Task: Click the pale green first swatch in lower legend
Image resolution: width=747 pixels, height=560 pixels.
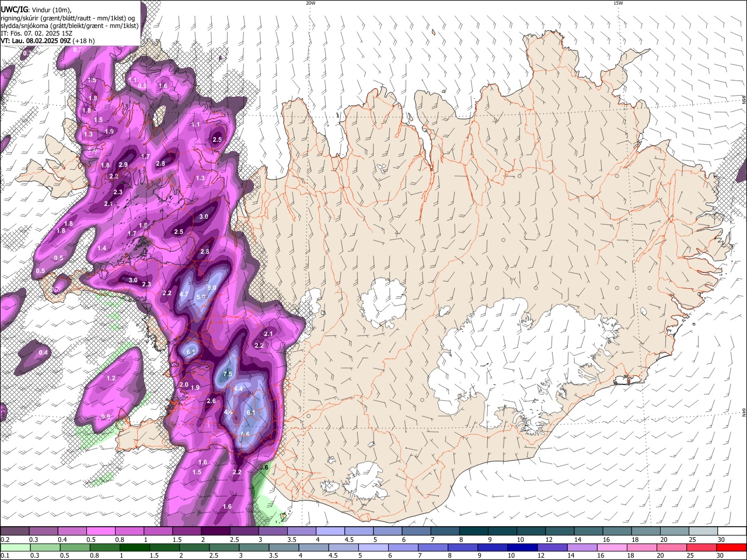Action: point(15,547)
